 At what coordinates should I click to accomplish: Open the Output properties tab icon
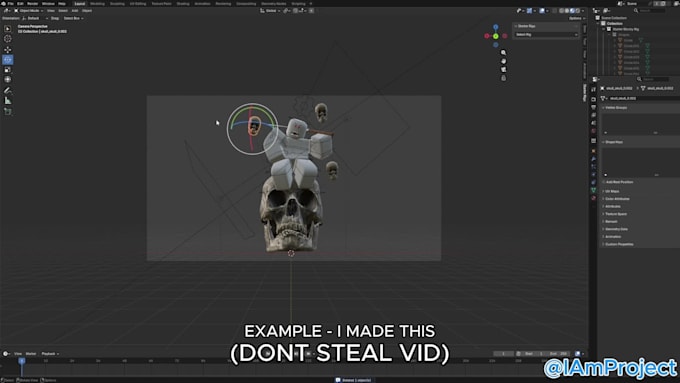coord(593,107)
